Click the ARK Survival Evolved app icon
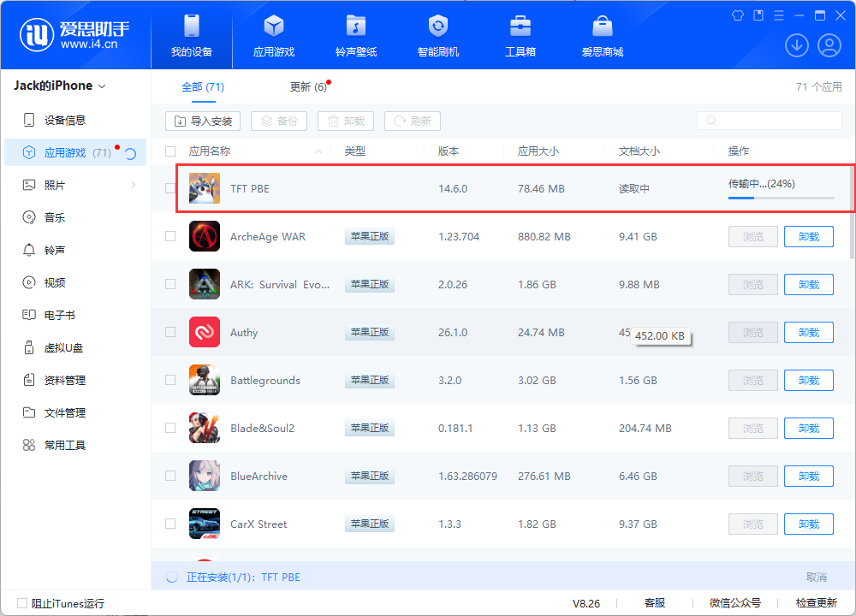This screenshot has height=616, width=856. pos(205,284)
